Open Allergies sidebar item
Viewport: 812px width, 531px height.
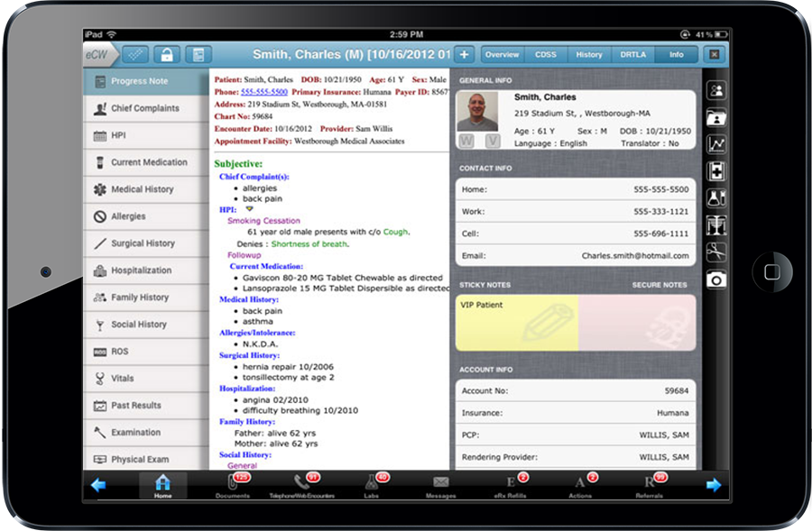[x=146, y=216]
